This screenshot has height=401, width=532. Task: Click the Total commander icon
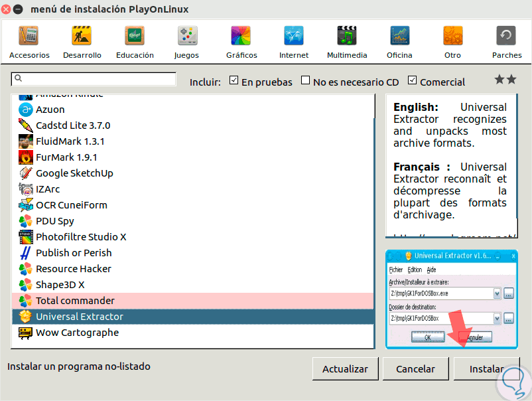[x=25, y=301]
